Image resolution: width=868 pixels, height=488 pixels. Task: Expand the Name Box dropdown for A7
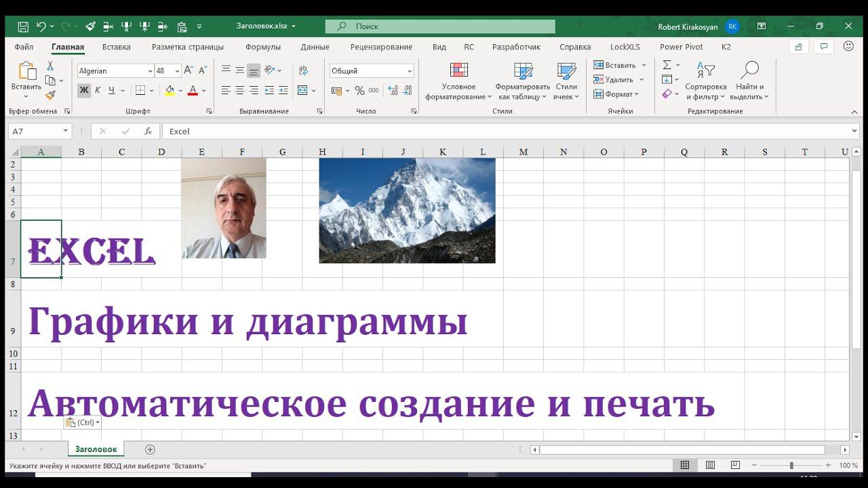(x=66, y=131)
